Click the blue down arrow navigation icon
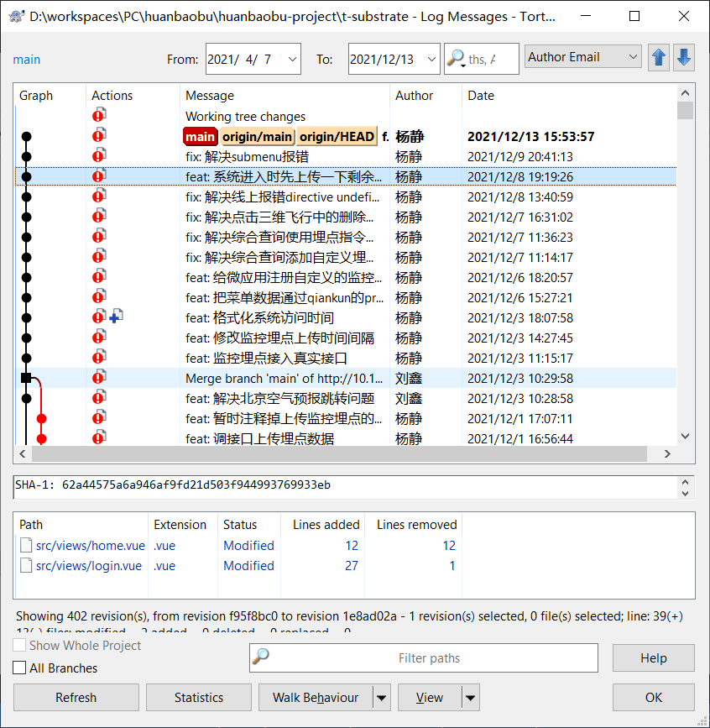Image resolution: width=710 pixels, height=728 pixels. [684, 58]
